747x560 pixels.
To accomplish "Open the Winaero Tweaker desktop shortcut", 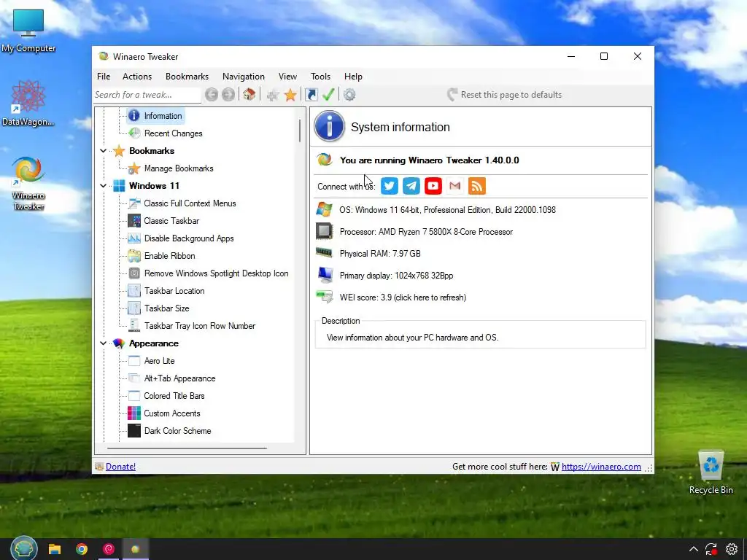I will tap(28, 183).
